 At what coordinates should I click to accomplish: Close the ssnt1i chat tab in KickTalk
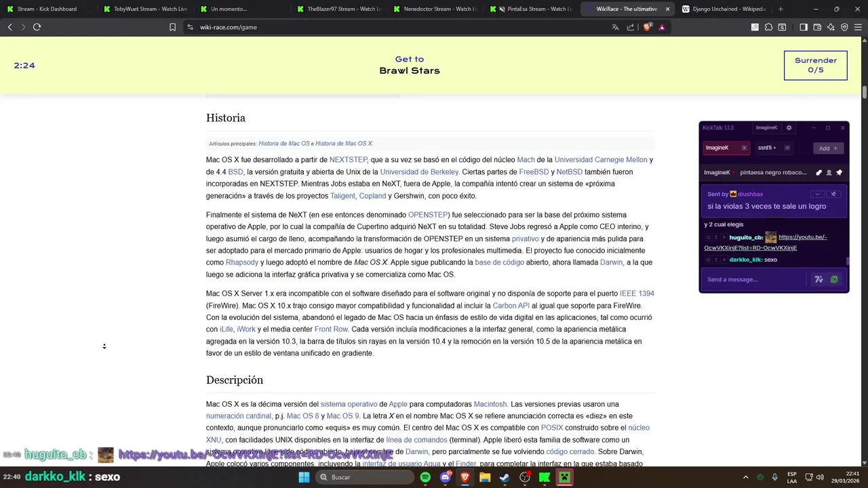click(x=787, y=148)
